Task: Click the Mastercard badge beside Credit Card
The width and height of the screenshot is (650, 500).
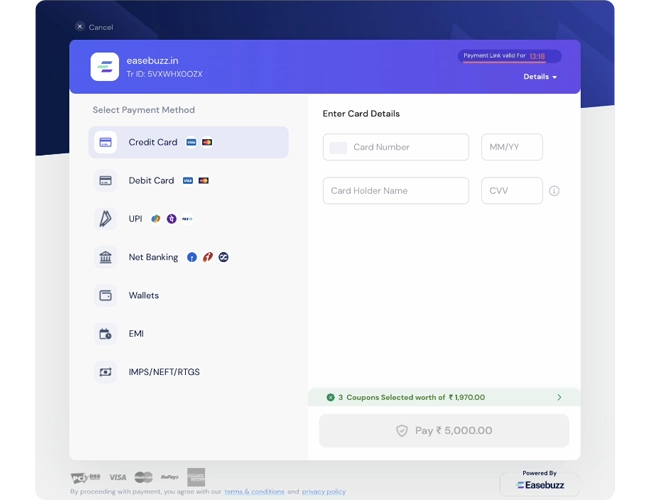Action: 207,142
